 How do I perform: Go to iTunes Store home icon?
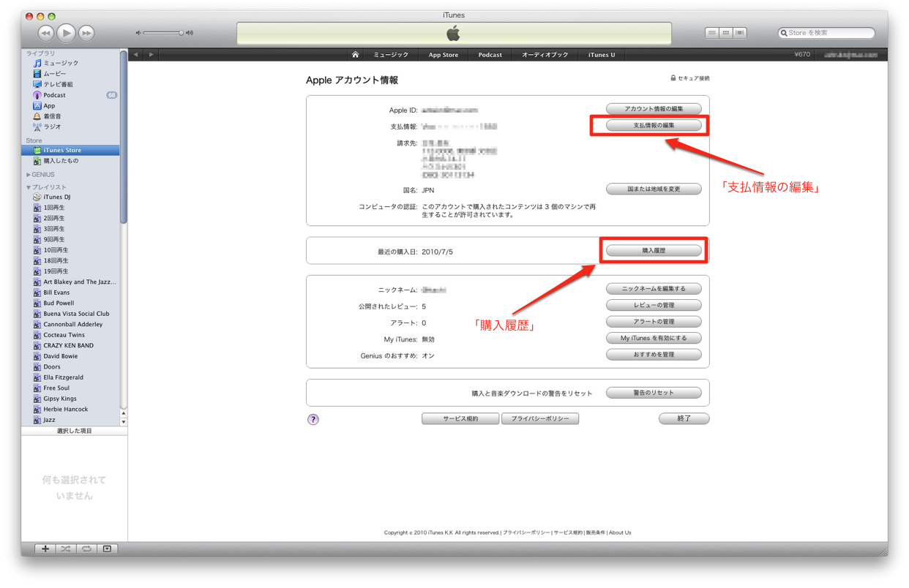coord(355,55)
